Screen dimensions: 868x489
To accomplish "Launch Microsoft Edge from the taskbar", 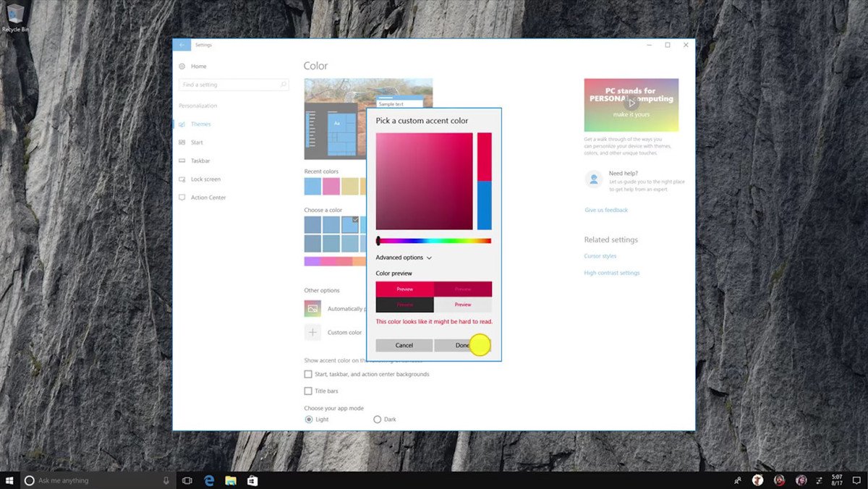I will click(x=209, y=480).
